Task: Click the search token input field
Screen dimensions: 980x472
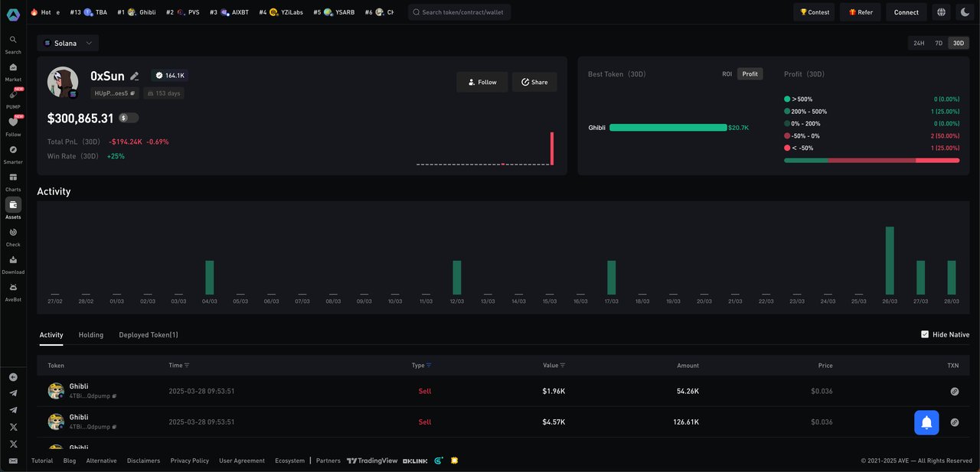Action: click(459, 12)
